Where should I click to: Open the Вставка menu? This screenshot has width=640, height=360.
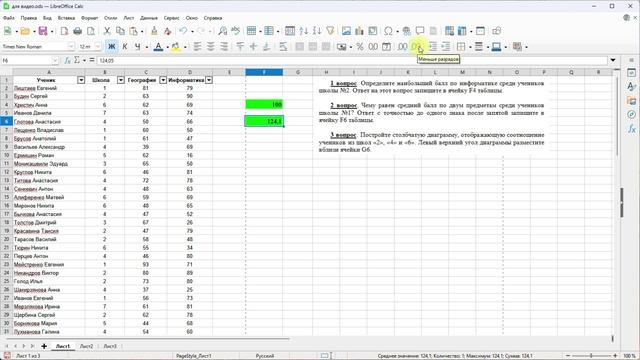(x=66, y=18)
